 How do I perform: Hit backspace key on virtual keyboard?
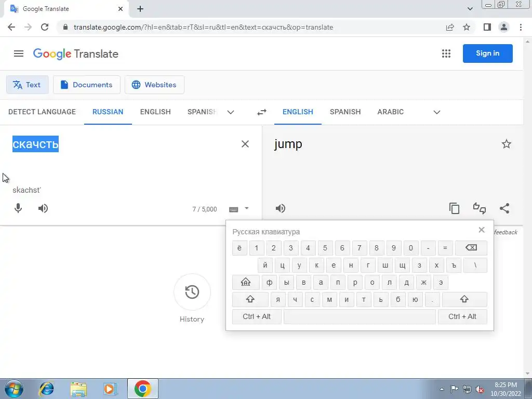(471, 248)
